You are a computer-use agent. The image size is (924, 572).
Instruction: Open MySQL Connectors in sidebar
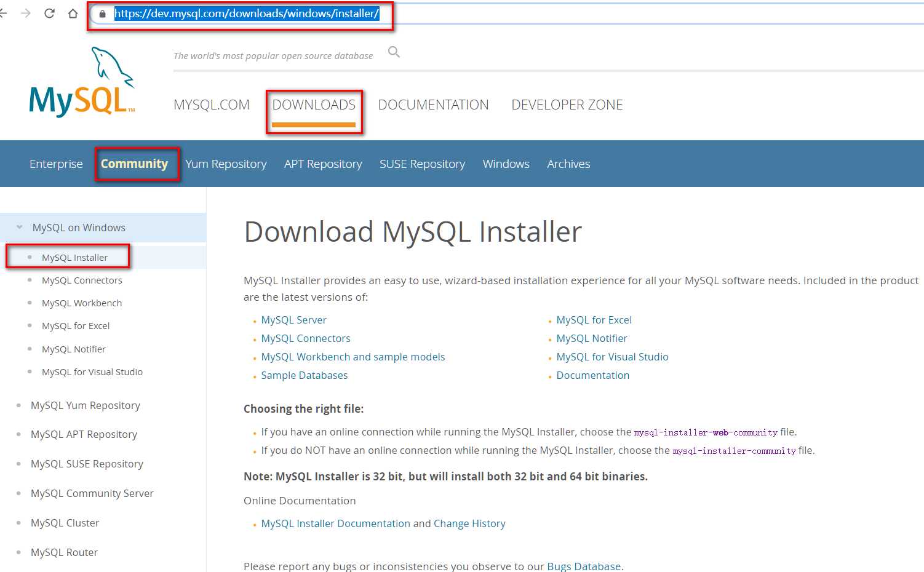[82, 280]
